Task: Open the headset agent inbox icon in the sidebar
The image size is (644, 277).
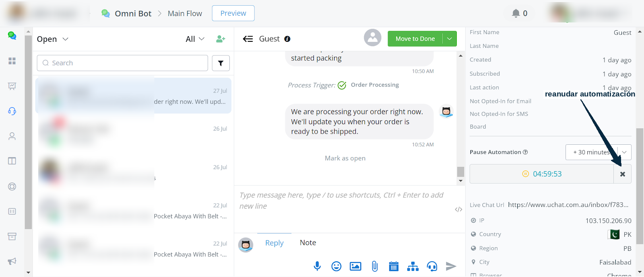Action: [x=12, y=111]
